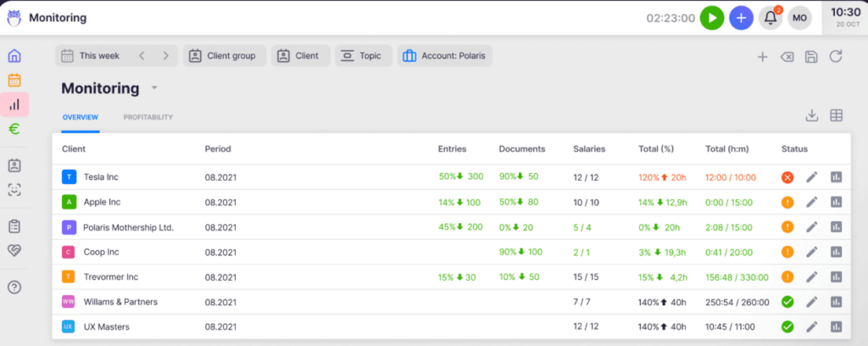Switch to the table grid view icon
This screenshot has width=868, height=346.
(x=836, y=116)
